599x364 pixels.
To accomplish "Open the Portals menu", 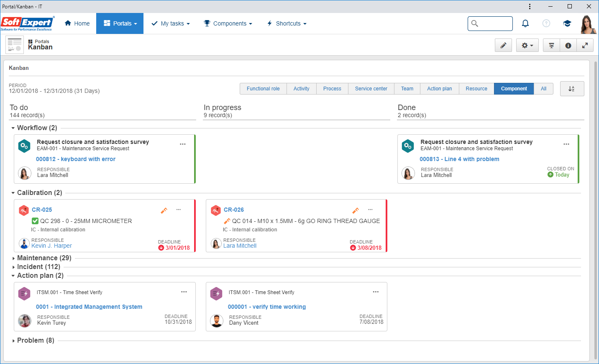I will tap(120, 23).
